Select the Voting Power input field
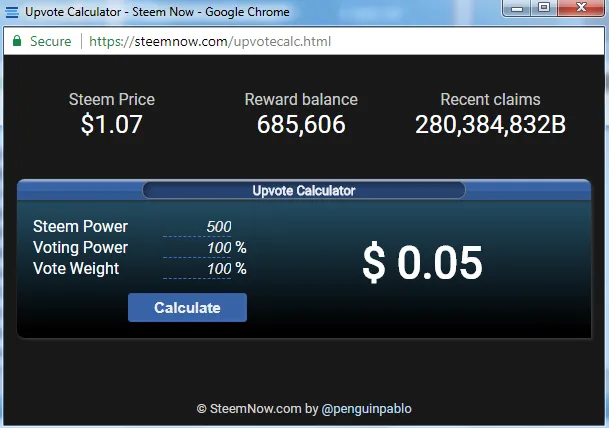 click(197, 248)
